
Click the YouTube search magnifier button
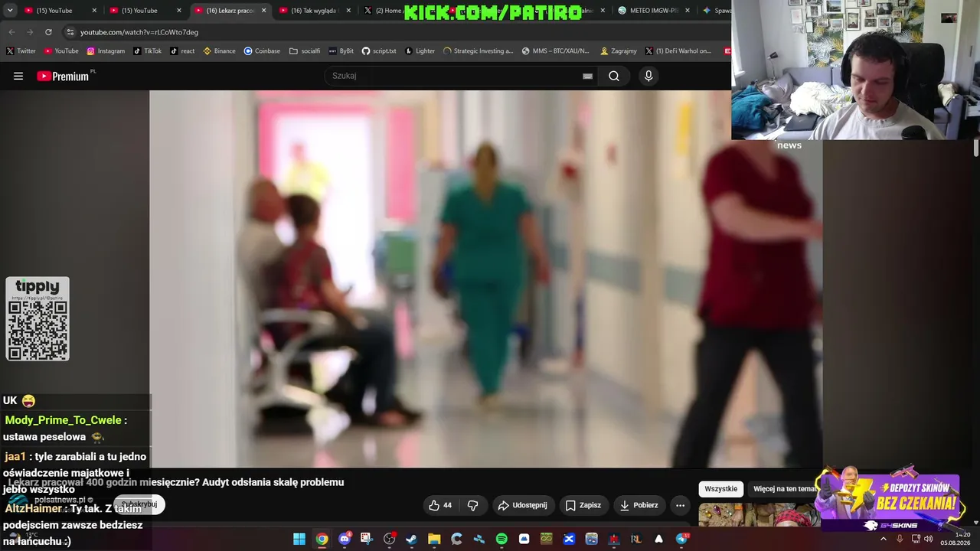click(614, 76)
